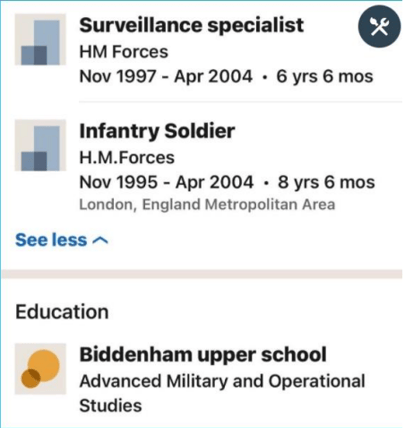Click the HM Forces company name
This screenshot has width=405, height=428.
click(x=124, y=52)
